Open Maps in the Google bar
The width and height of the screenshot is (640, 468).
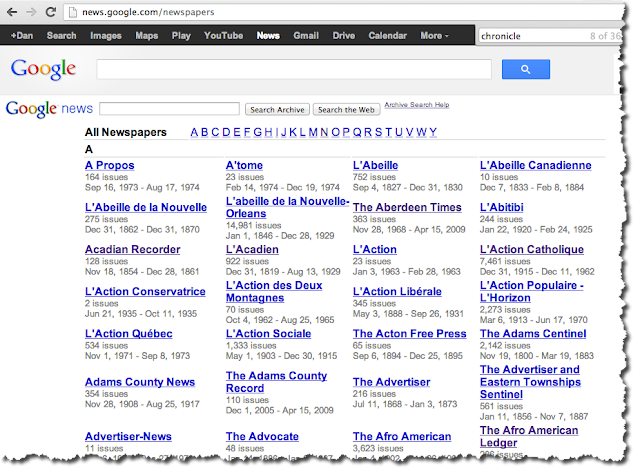[x=147, y=35]
